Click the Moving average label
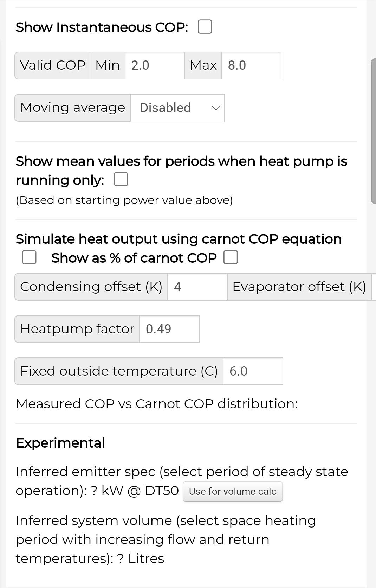This screenshot has width=376, height=588. 73,108
